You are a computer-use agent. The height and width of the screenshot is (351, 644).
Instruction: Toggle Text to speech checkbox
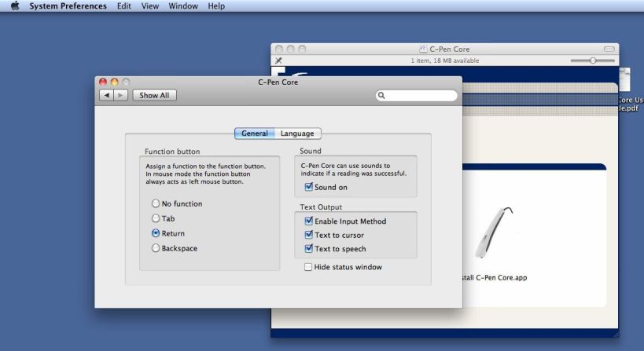(308, 248)
